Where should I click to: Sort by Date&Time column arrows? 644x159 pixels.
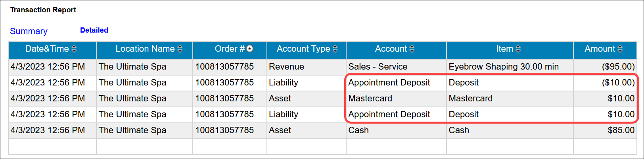74,49
